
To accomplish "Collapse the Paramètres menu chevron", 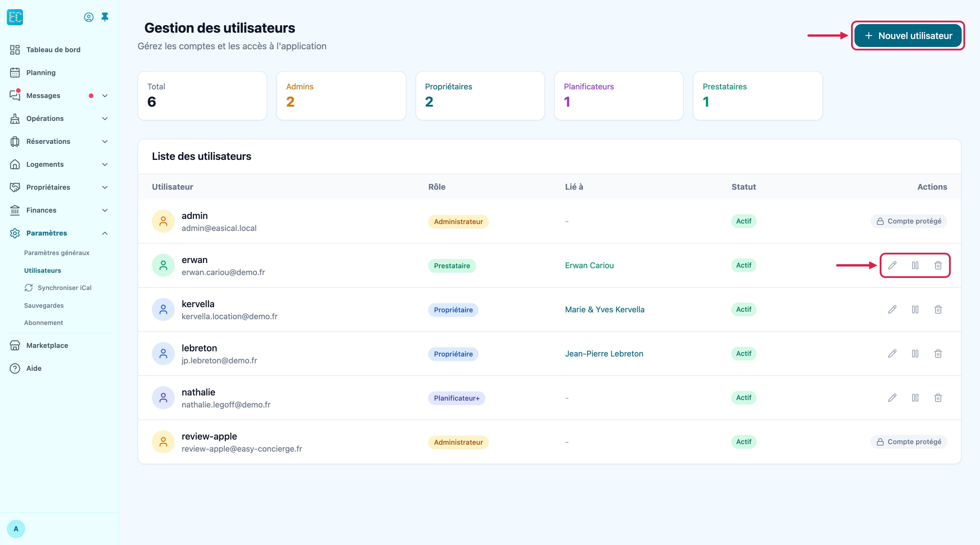I will [105, 233].
